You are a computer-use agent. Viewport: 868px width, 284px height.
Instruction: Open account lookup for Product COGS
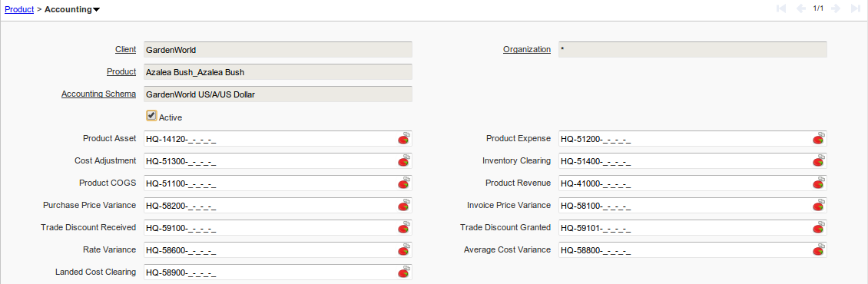pyautogui.click(x=405, y=183)
